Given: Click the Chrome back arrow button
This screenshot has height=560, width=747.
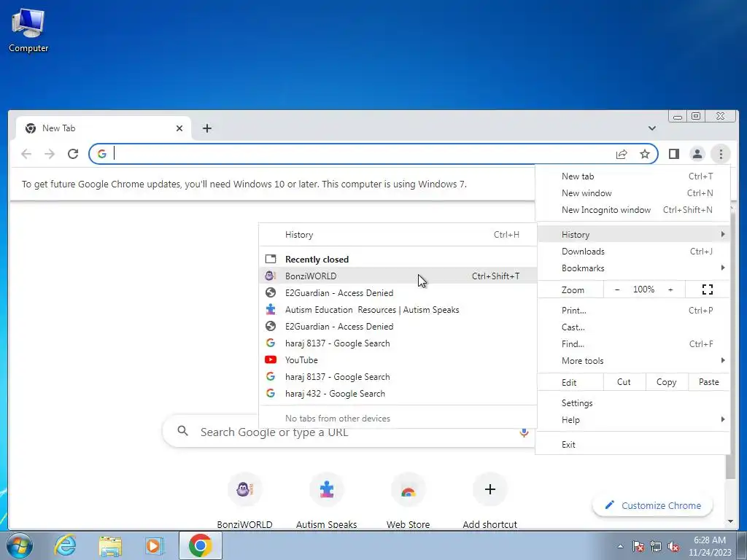Looking at the screenshot, I should pyautogui.click(x=27, y=154).
